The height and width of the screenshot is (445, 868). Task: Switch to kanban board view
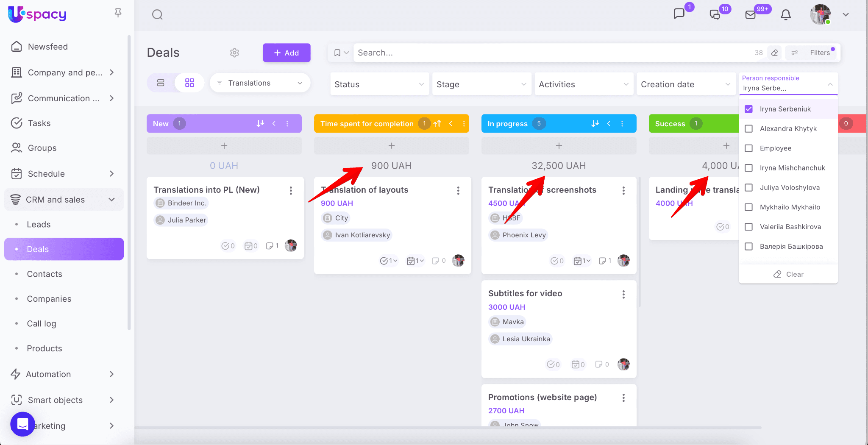tap(189, 83)
